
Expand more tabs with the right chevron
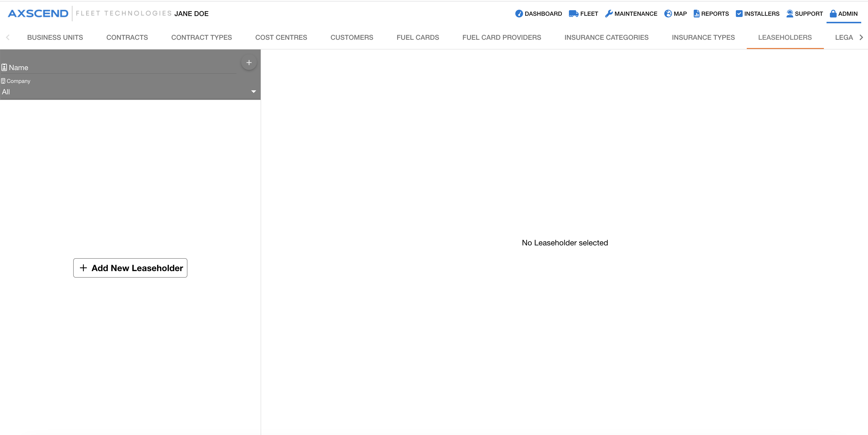(862, 37)
